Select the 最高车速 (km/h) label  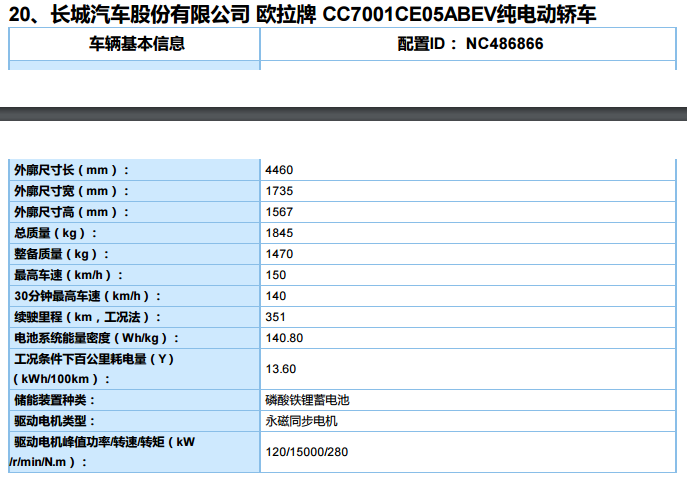click(68, 275)
